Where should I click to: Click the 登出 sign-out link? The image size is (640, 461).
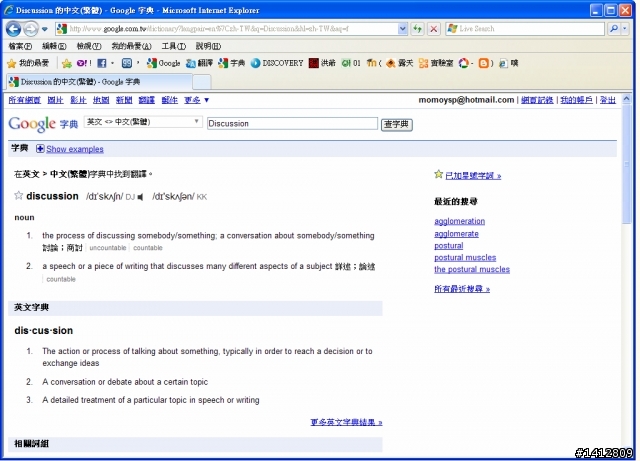pyautogui.click(x=607, y=100)
